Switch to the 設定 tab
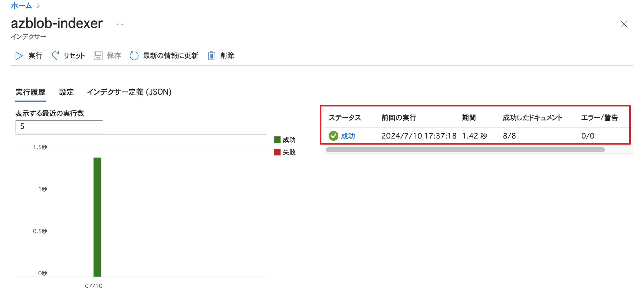The height and width of the screenshot is (297, 644). pos(66,92)
